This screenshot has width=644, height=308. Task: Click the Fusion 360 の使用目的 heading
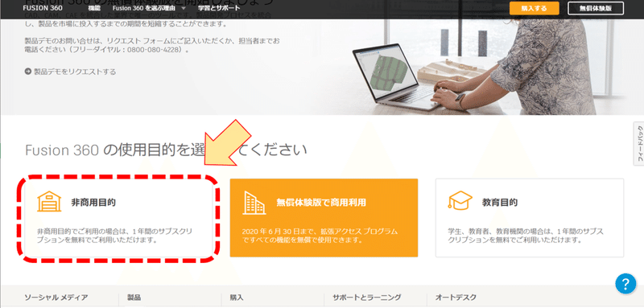point(166,150)
